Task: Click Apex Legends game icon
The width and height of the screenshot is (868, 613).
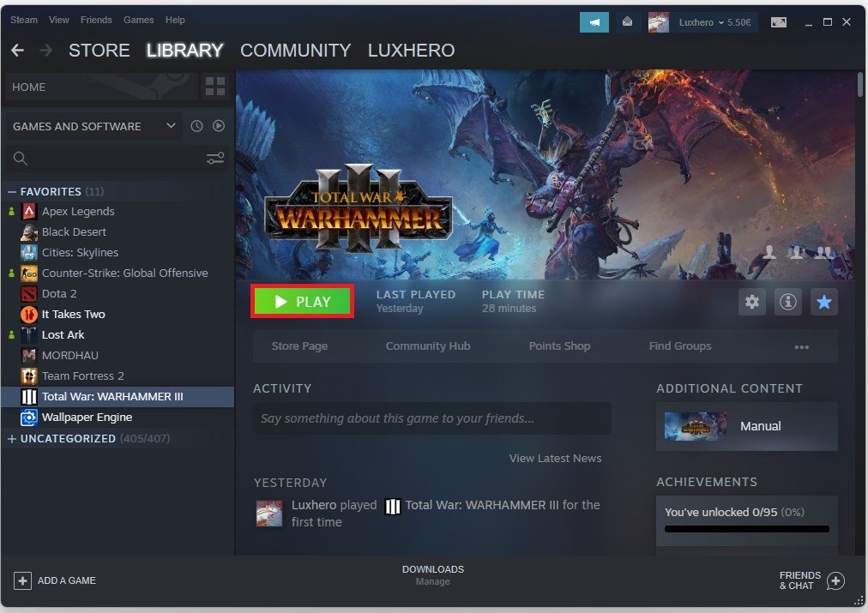Action: (x=29, y=212)
